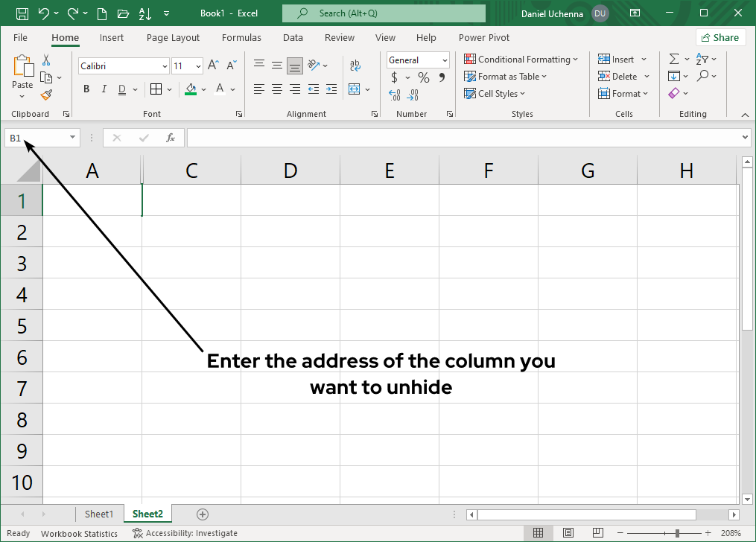Toggle bold formatting
Viewport: 756px width, 542px height.
[x=86, y=89]
